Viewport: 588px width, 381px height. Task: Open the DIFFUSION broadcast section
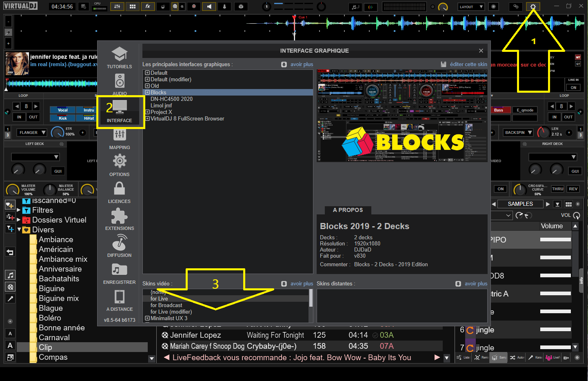[x=120, y=246]
